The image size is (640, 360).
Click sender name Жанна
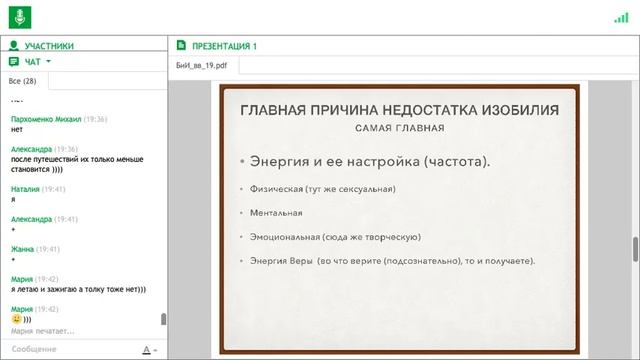click(x=22, y=249)
